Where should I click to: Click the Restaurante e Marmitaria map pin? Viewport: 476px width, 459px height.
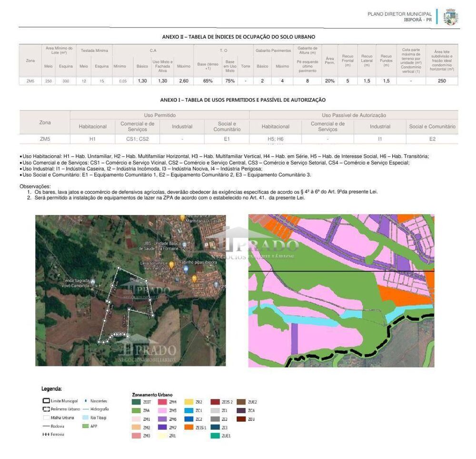coord(182,217)
